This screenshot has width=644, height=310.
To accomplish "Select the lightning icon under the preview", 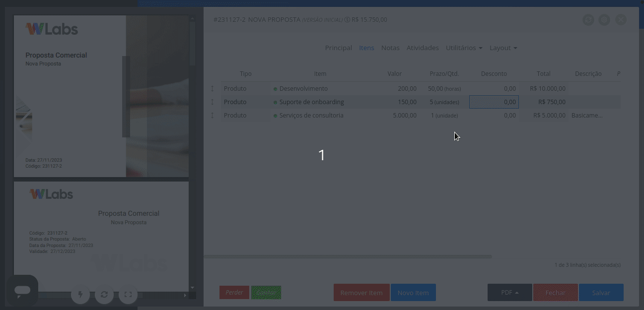I will [80, 294].
